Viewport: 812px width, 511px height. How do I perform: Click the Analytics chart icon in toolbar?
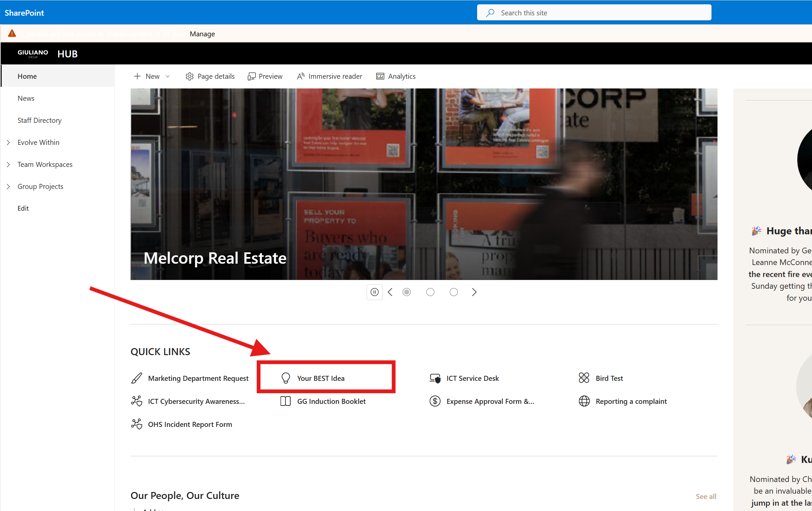click(x=380, y=76)
